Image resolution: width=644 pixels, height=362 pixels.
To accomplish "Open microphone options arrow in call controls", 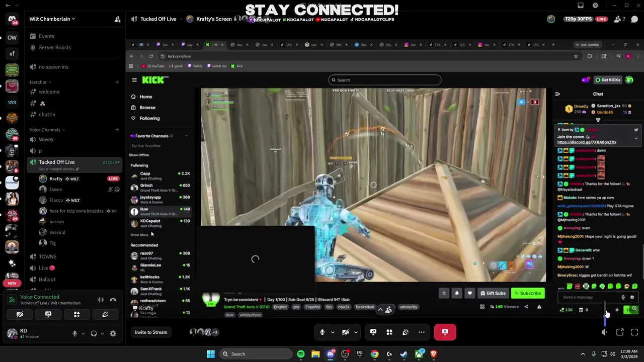I will click(333, 332).
